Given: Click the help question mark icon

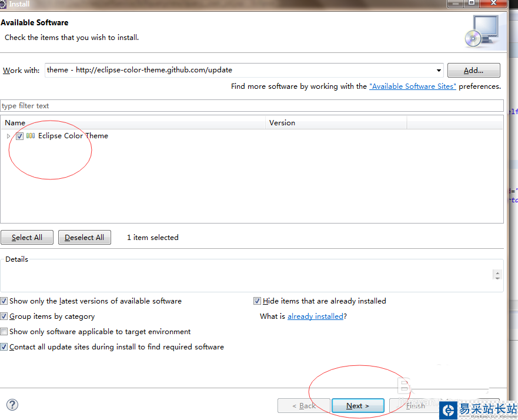Looking at the screenshot, I should tap(12, 405).
